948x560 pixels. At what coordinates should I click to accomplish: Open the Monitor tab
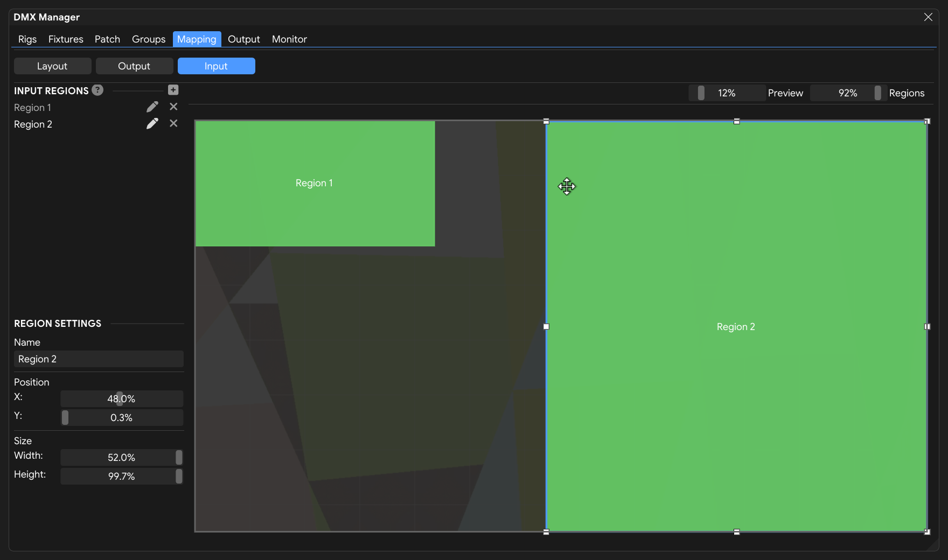[289, 39]
